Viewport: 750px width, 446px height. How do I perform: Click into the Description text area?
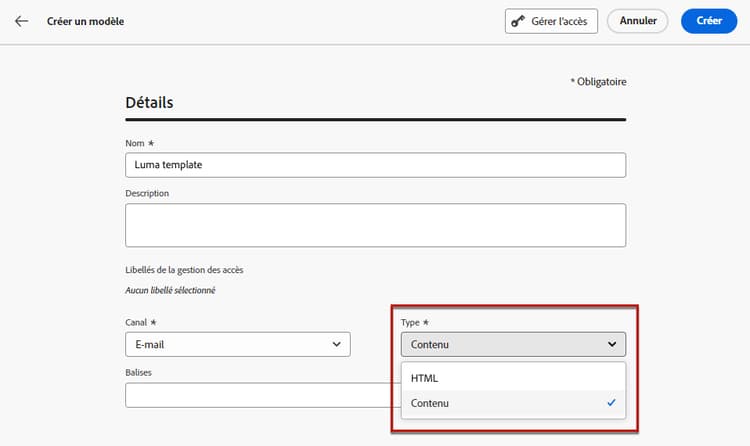tap(375, 225)
